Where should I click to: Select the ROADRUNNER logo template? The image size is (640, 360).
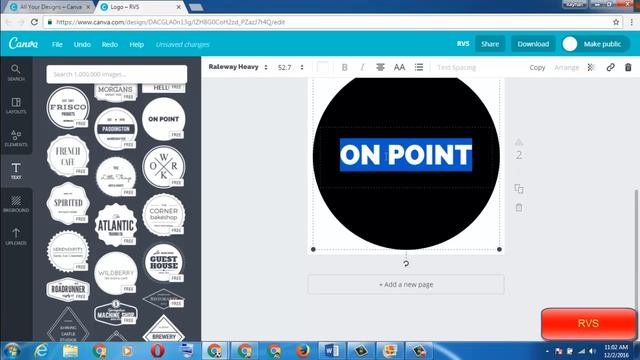click(68, 289)
